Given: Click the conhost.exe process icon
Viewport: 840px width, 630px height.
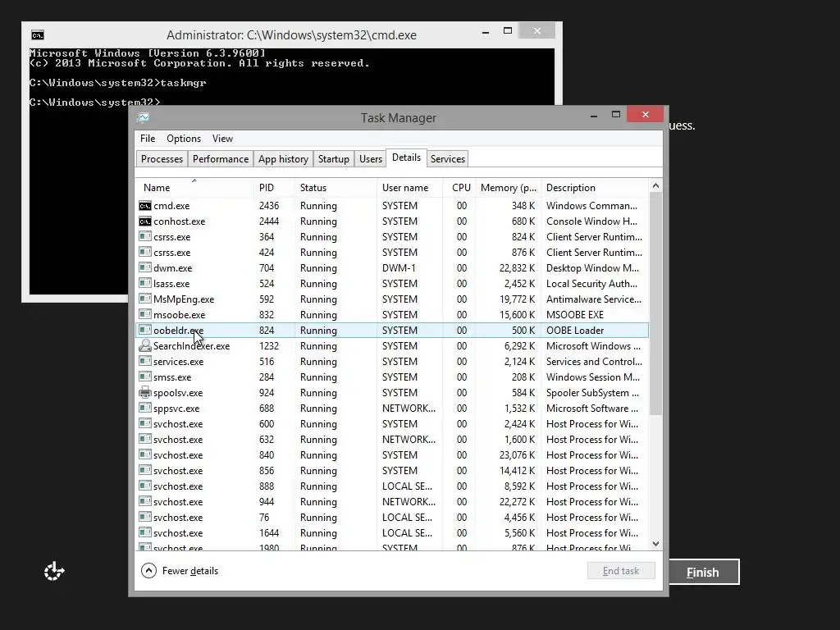Looking at the screenshot, I should click(x=144, y=221).
